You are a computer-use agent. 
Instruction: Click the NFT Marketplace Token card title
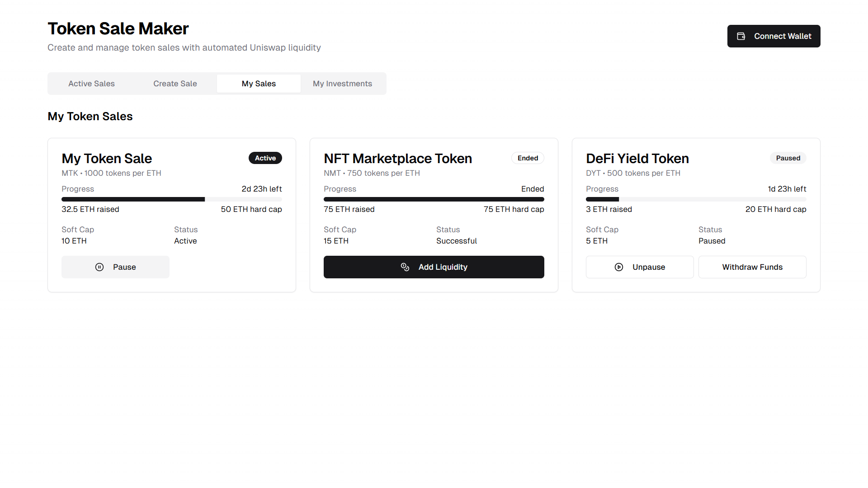(x=398, y=159)
